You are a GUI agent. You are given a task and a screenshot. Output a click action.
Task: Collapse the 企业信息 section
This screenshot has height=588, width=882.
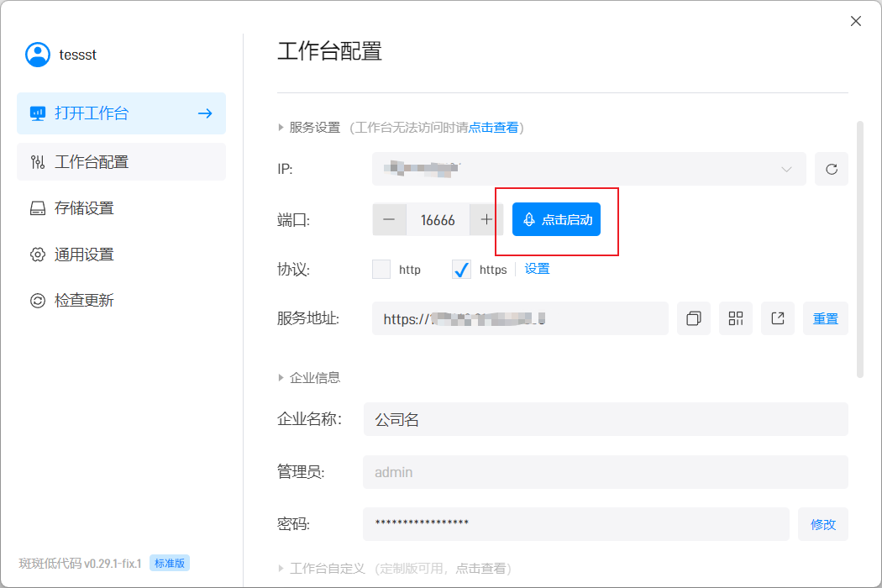tap(282, 378)
